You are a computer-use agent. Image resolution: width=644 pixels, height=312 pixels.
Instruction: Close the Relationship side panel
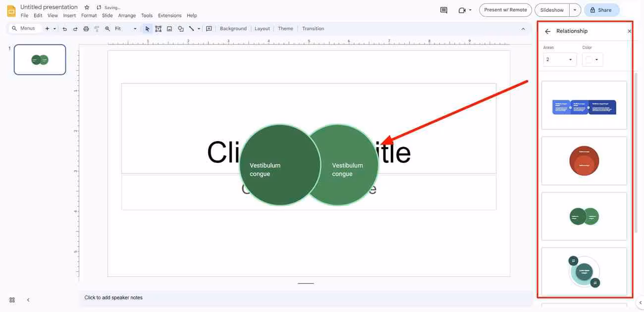(x=629, y=31)
